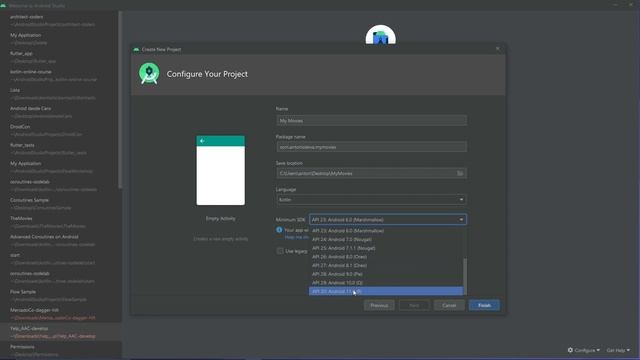The image size is (640, 360).
Task: Click the Android Studio welcome logo
Action: 380,35
